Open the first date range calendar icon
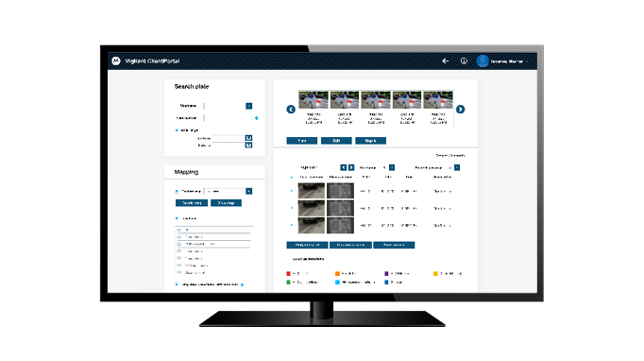Image resolution: width=644 pixels, height=361 pixels. click(x=248, y=138)
